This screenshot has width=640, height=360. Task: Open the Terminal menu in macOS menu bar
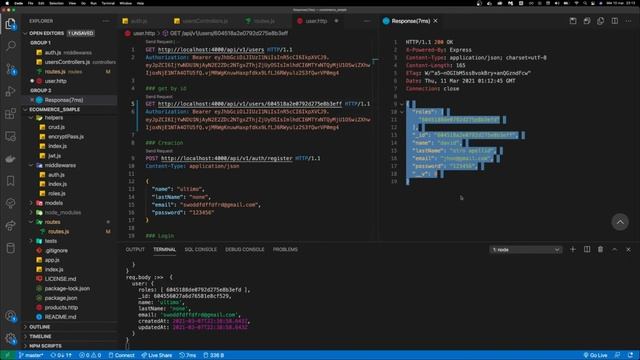click(108, 3)
